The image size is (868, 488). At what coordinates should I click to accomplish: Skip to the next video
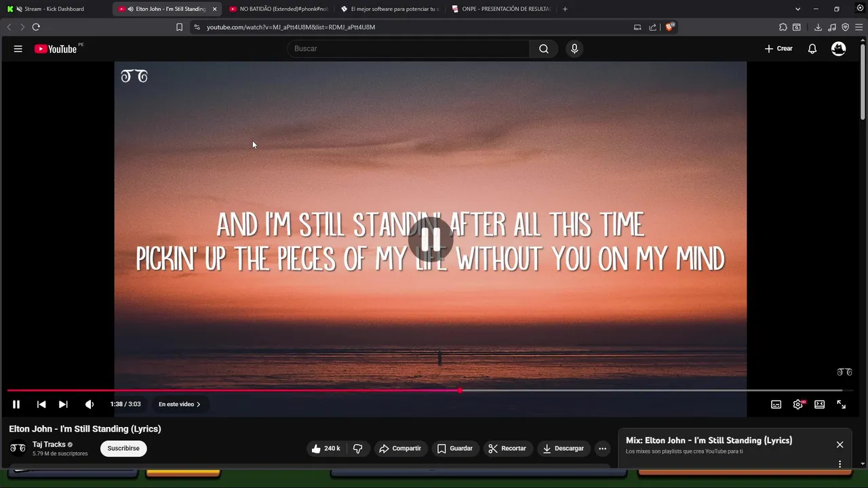click(x=63, y=405)
